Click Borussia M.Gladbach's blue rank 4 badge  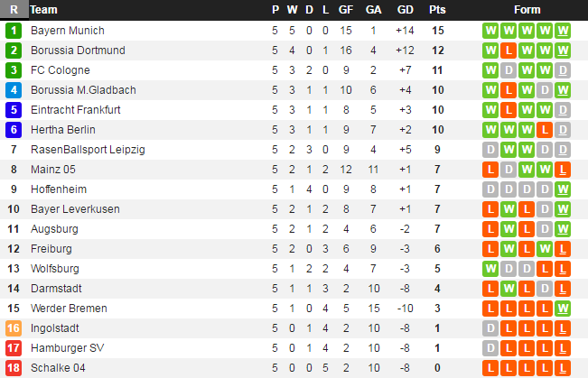click(x=14, y=90)
